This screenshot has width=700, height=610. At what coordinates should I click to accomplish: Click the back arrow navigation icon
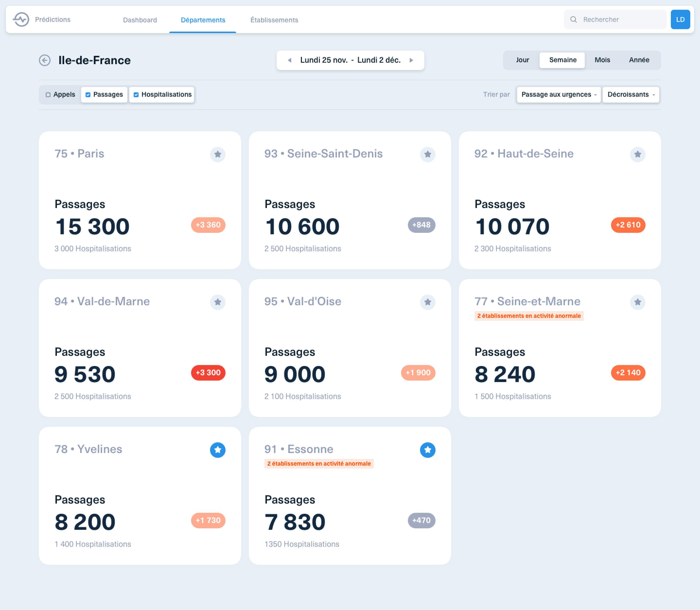coord(46,60)
